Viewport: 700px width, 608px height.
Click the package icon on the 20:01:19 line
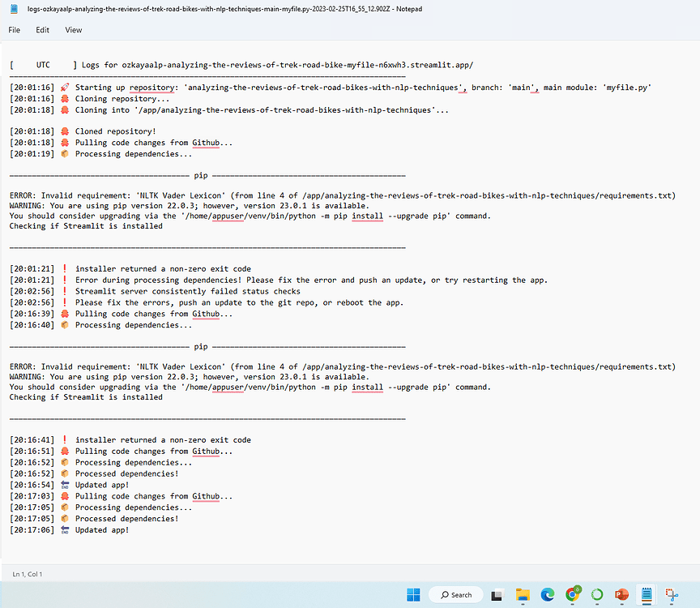tap(65, 154)
